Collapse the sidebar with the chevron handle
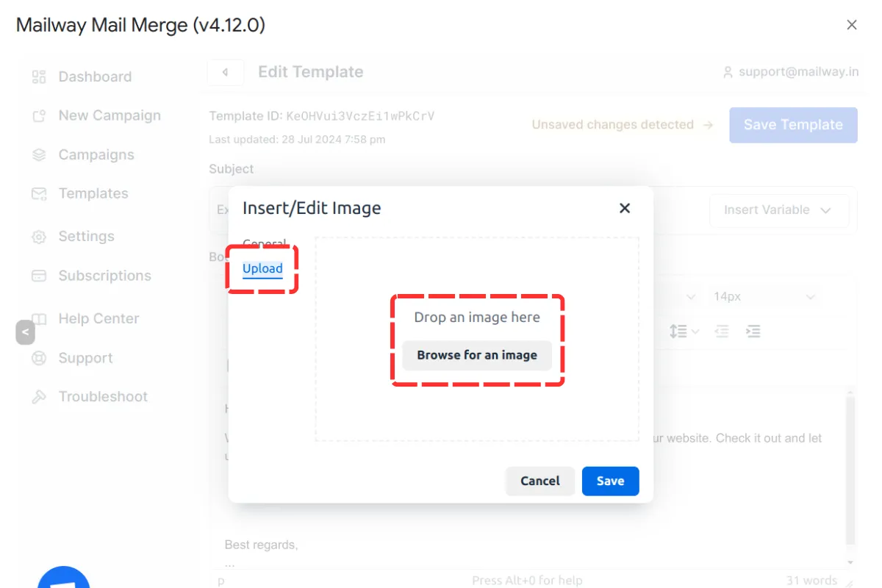The image size is (882, 588). (x=25, y=332)
